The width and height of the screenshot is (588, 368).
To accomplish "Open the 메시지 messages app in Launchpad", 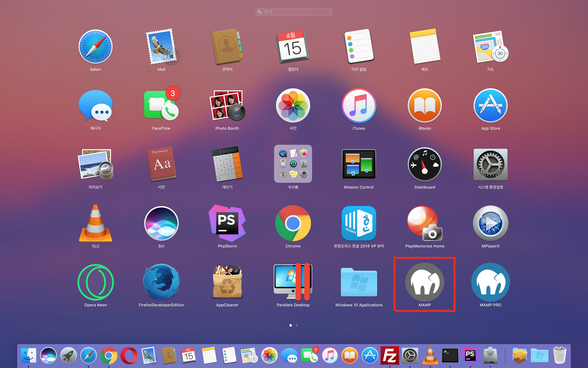I will click(x=96, y=106).
